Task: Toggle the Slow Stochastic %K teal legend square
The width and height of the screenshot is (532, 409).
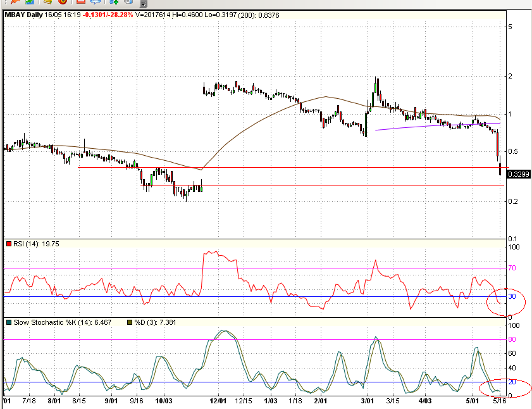Action: tap(8, 322)
